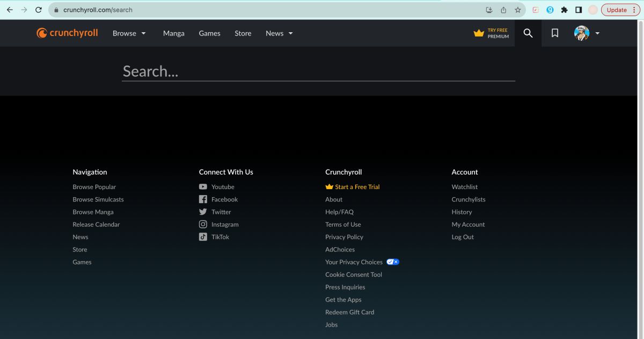Open the watchlist bookmark icon

555,33
